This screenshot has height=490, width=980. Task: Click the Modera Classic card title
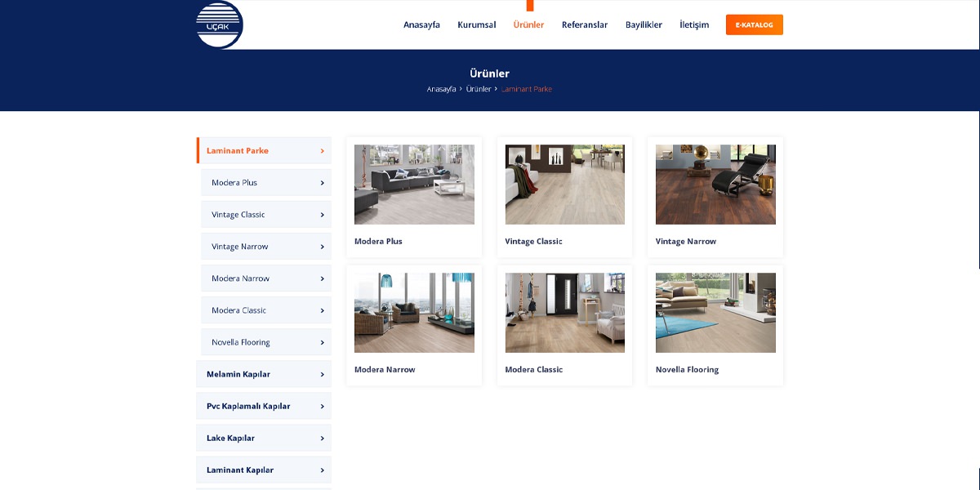tap(534, 370)
